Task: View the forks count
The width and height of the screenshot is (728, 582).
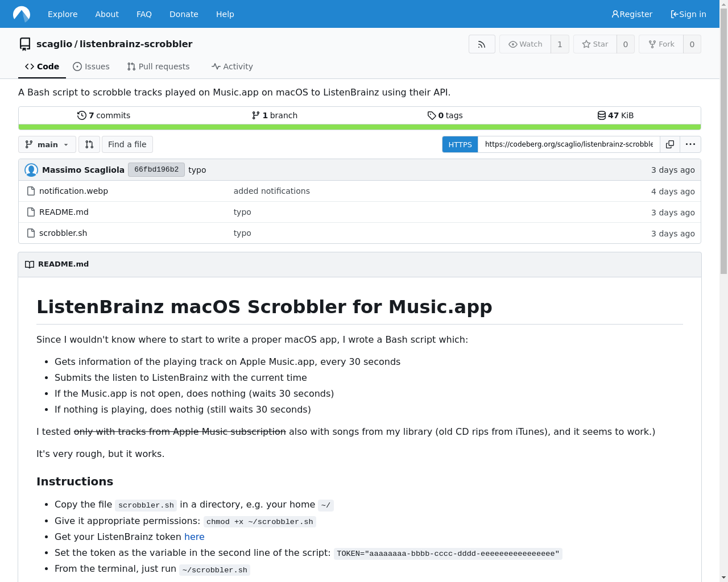Action: click(x=692, y=44)
